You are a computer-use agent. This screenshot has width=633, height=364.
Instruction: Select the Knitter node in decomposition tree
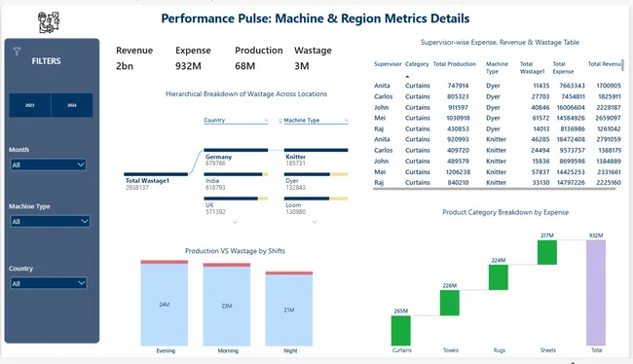[x=316, y=158]
